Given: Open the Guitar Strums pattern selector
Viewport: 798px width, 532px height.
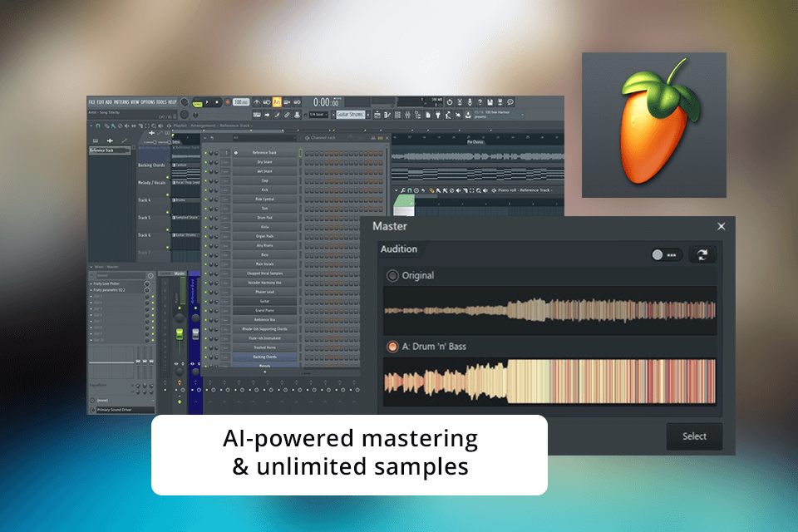Looking at the screenshot, I should pyautogui.click(x=351, y=115).
